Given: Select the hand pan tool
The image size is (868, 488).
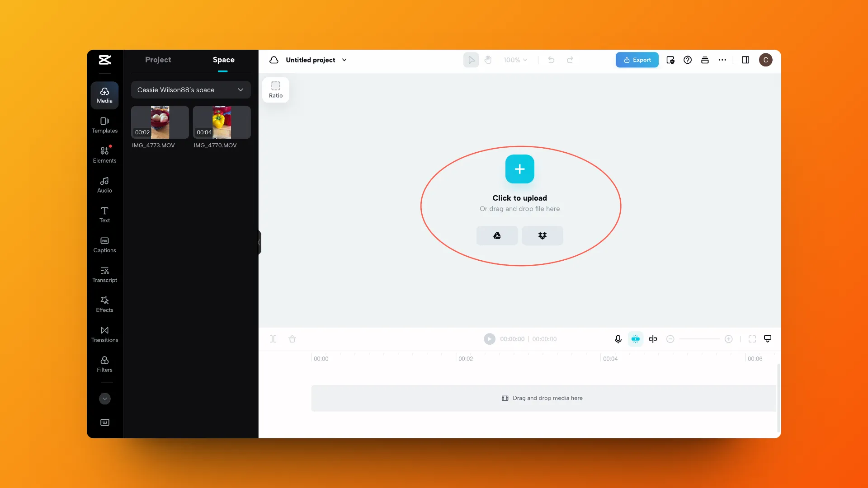Looking at the screenshot, I should 488,60.
